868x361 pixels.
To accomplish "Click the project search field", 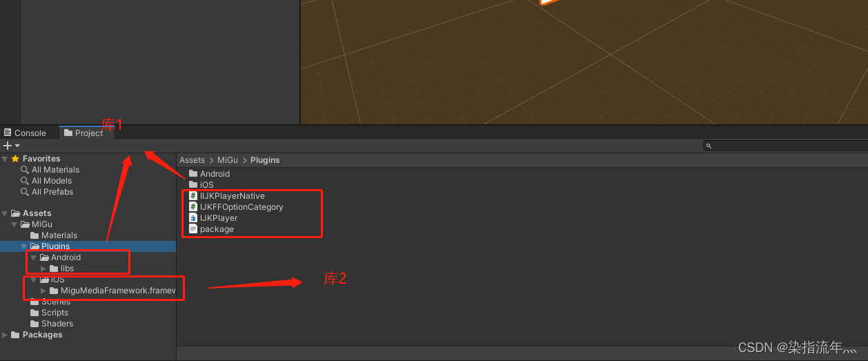I will (x=787, y=146).
